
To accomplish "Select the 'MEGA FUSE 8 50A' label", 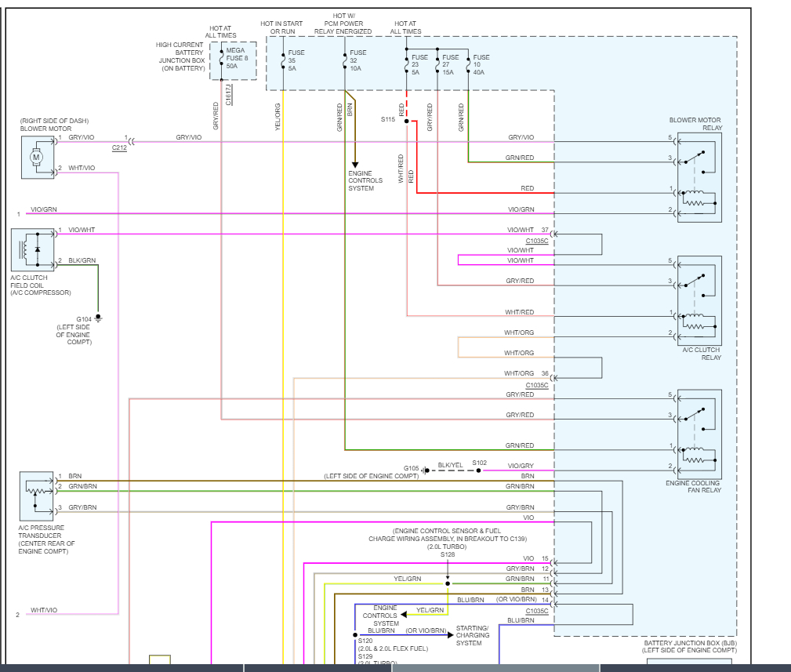I will coord(237,58).
